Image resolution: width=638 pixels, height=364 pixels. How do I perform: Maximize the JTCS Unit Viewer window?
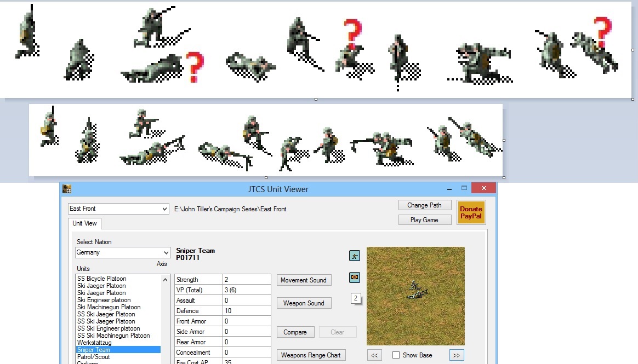[x=464, y=188]
